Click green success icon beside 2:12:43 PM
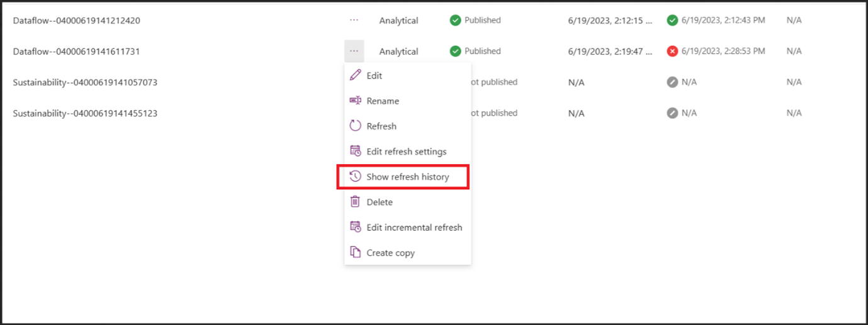The height and width of the screenshot is (325, 868). pyautogui.click(x=672, y=20)
